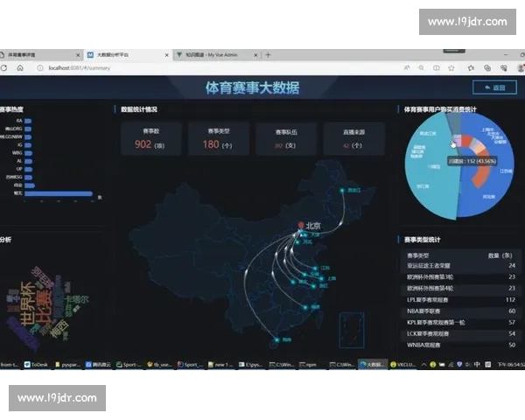
Task: Click the RA bar in 赛事热度 chart
Action: (x=28, y=121)
